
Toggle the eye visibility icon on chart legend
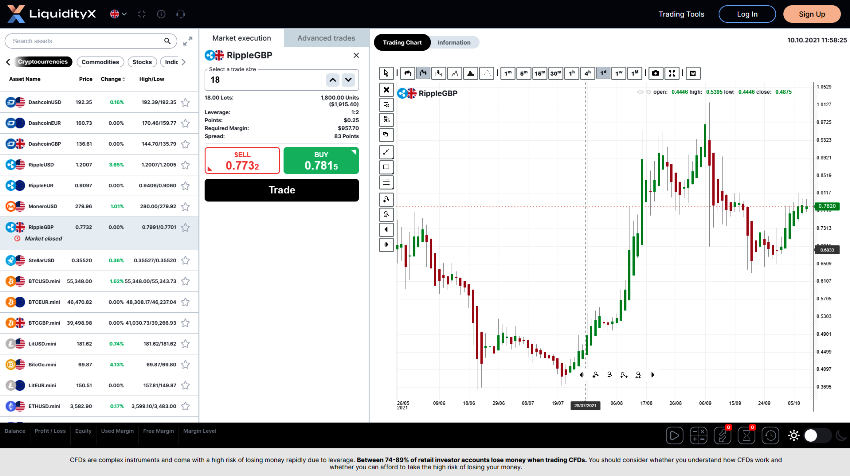pos(640,92)
